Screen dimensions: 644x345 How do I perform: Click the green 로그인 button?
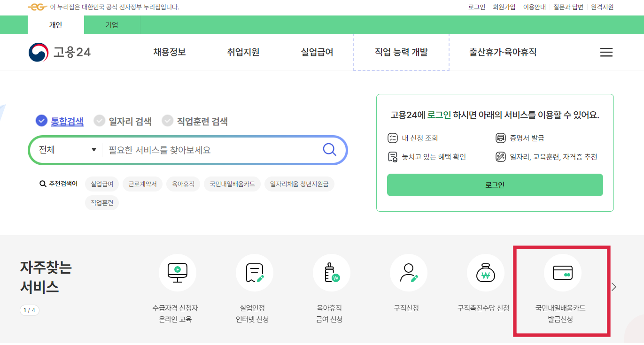tap(495, 185)
